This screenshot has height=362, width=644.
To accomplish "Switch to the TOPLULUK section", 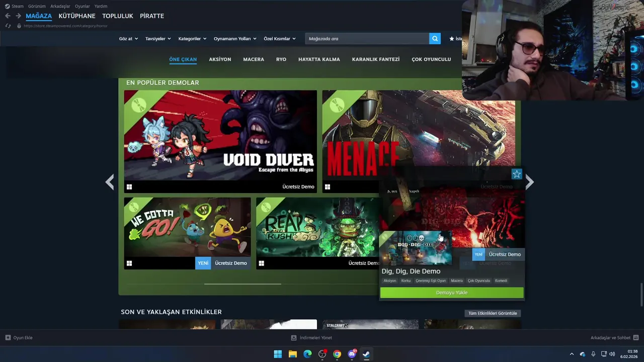I will 118,16.
